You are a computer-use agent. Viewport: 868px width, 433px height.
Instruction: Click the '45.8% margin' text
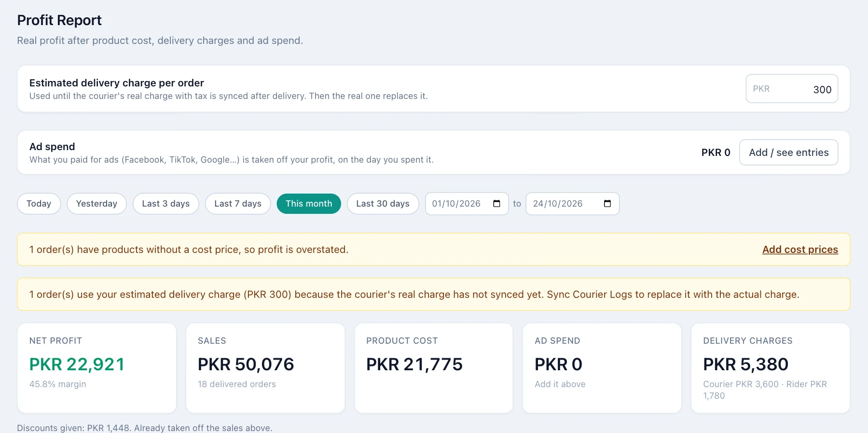pos(58,384)
